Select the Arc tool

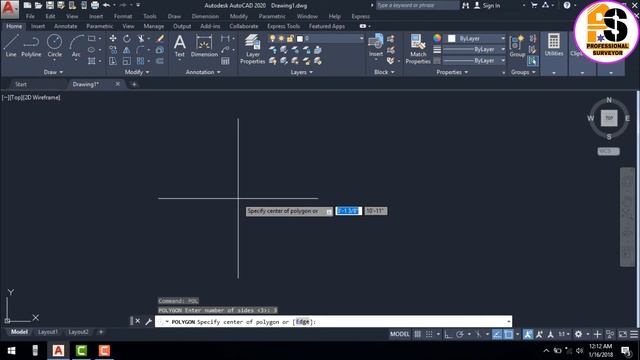pos(76,45)
